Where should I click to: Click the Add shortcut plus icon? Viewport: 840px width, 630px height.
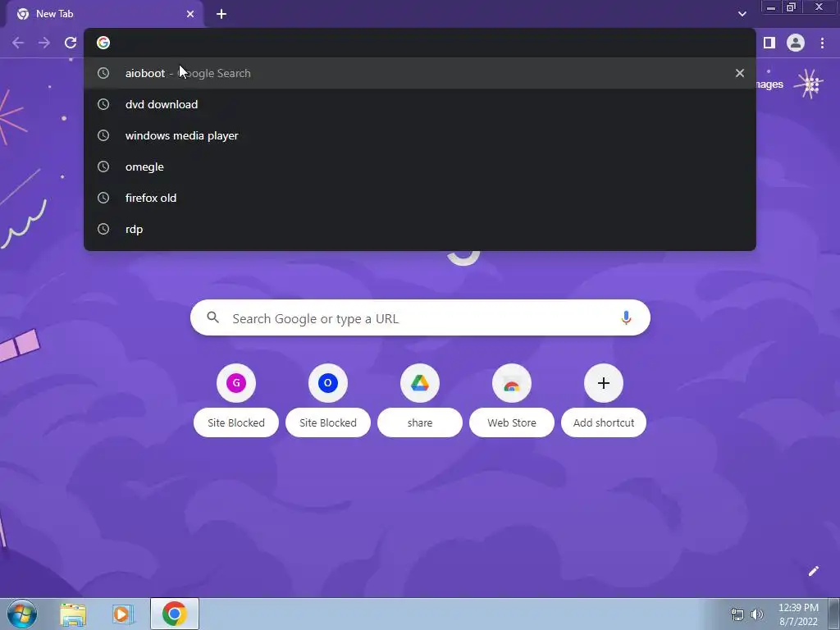pos(604,383)
